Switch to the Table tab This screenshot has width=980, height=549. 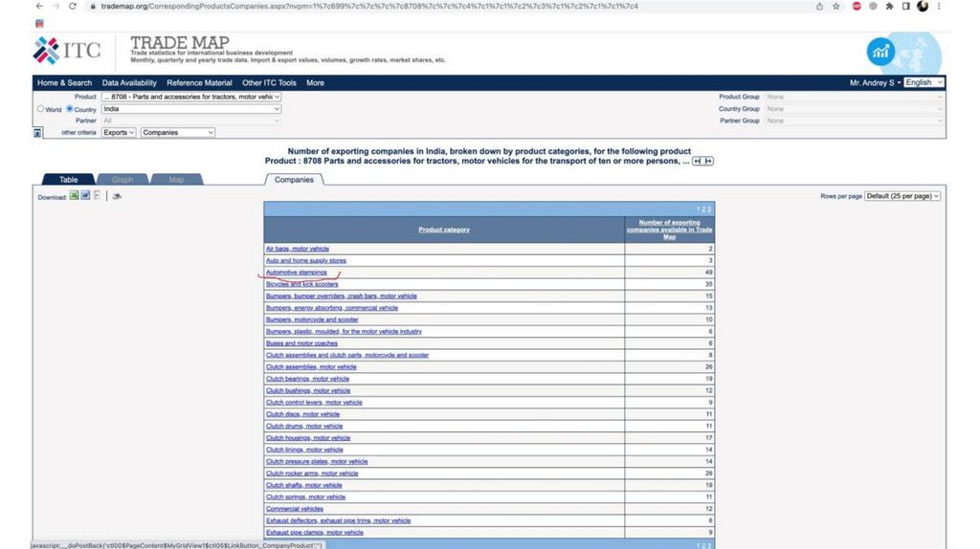(x=68, y=180)
